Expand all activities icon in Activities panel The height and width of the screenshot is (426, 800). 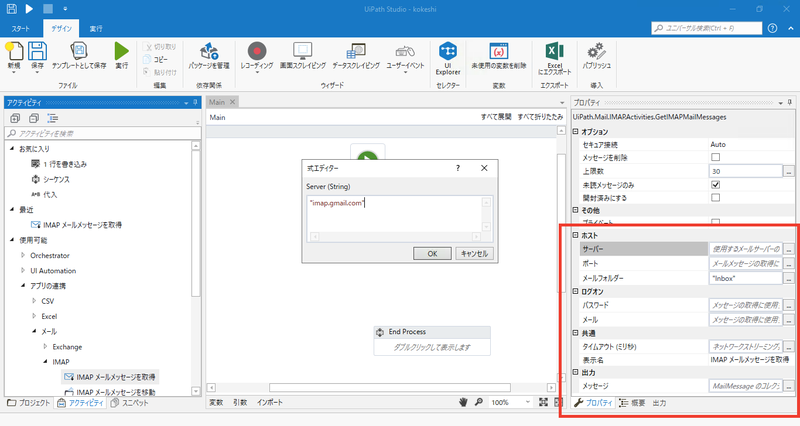(15, 118)
